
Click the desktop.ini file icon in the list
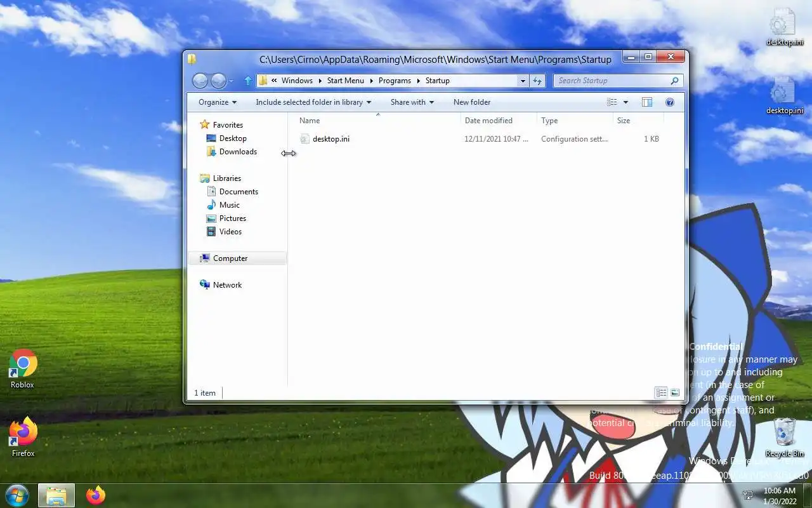click(304, 139)
